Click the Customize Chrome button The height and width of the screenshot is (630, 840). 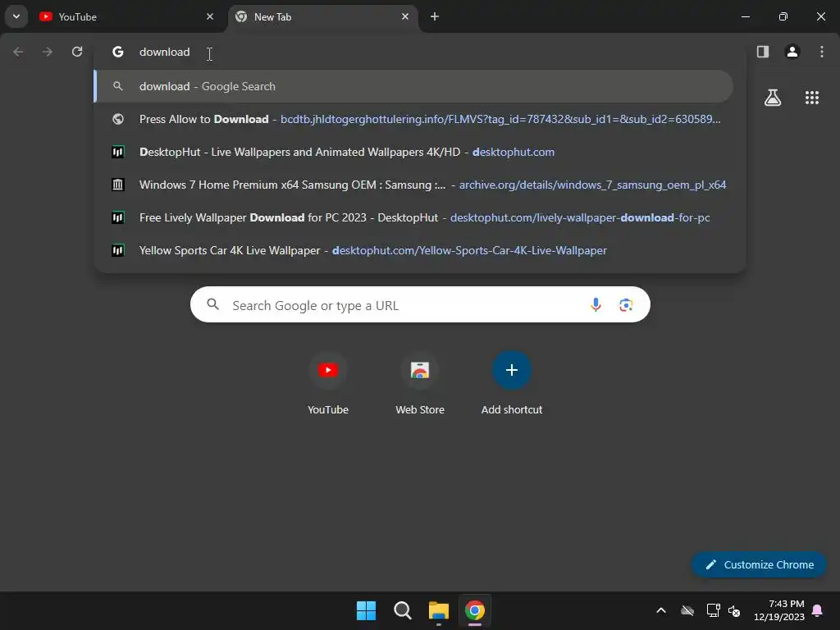(x=759, y=564)
